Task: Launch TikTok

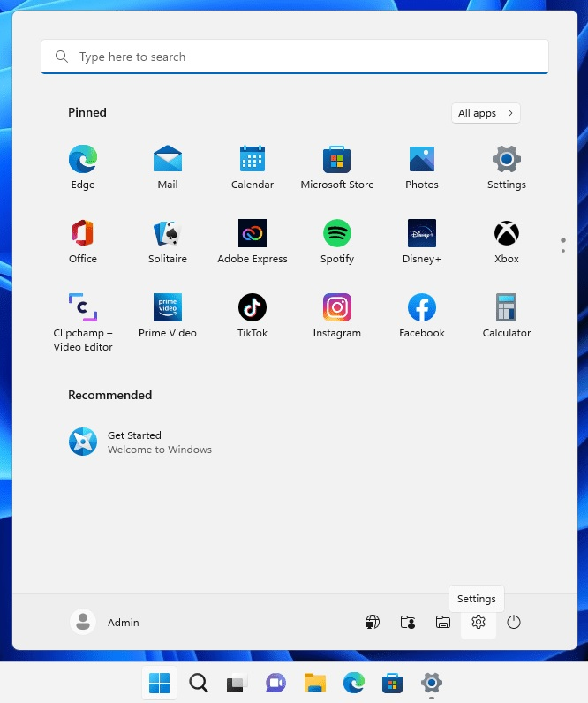Action: coord(253,315)
